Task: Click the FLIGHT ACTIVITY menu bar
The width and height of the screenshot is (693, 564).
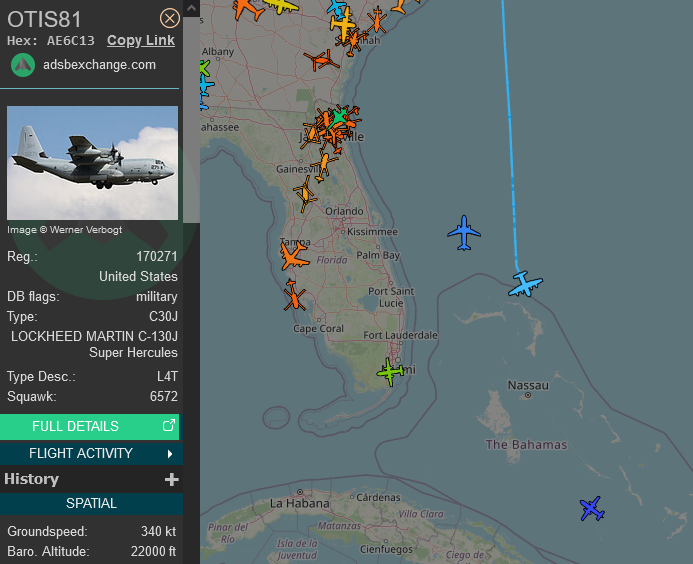Action: (91, 453)
